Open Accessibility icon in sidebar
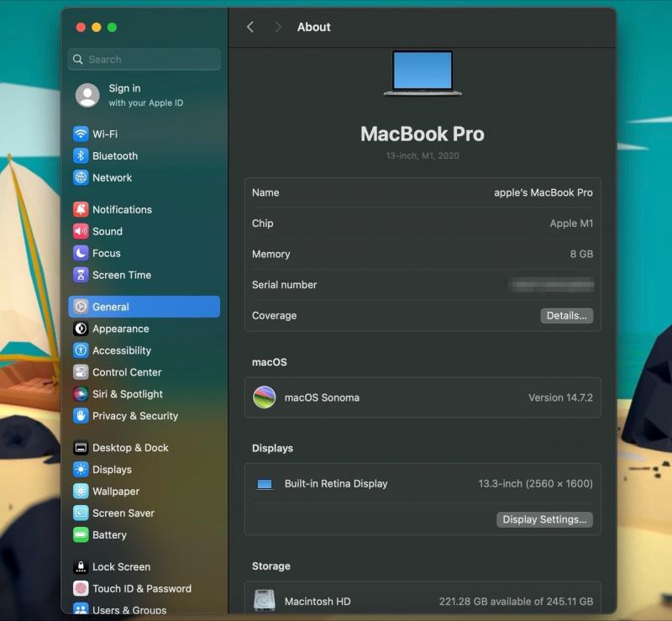 coord(81,350)
